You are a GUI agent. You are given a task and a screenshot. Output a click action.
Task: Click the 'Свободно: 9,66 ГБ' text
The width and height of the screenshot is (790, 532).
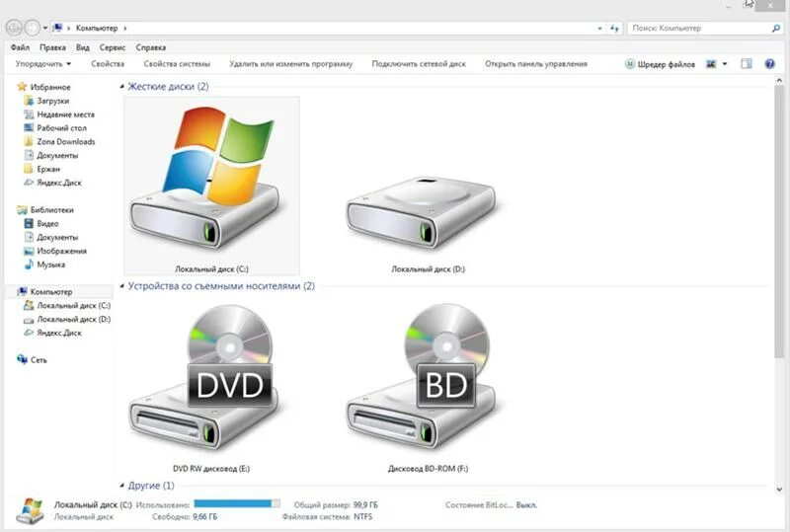tap(185, 517)
